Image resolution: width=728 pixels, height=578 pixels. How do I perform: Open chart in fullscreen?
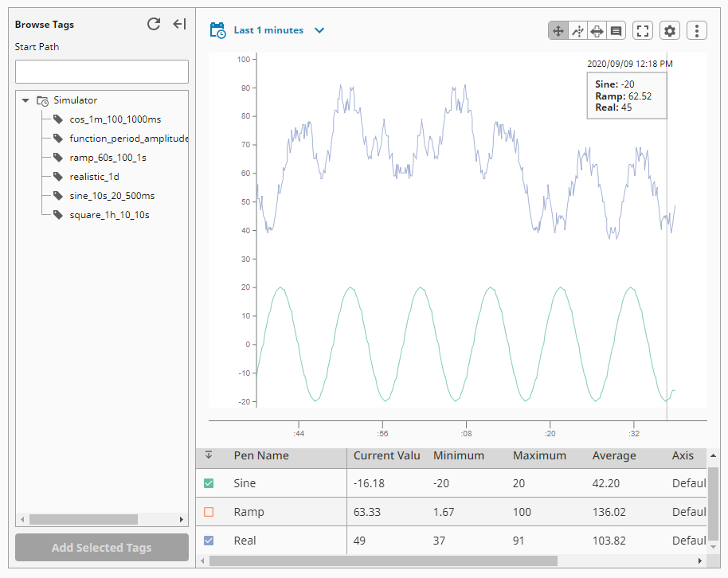click(643, 31)
